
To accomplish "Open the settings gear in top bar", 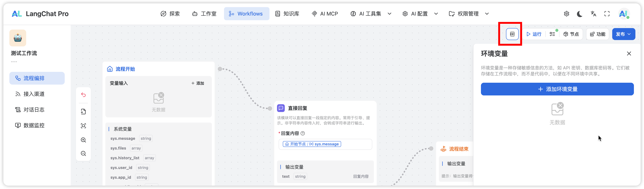I will 567,14.
